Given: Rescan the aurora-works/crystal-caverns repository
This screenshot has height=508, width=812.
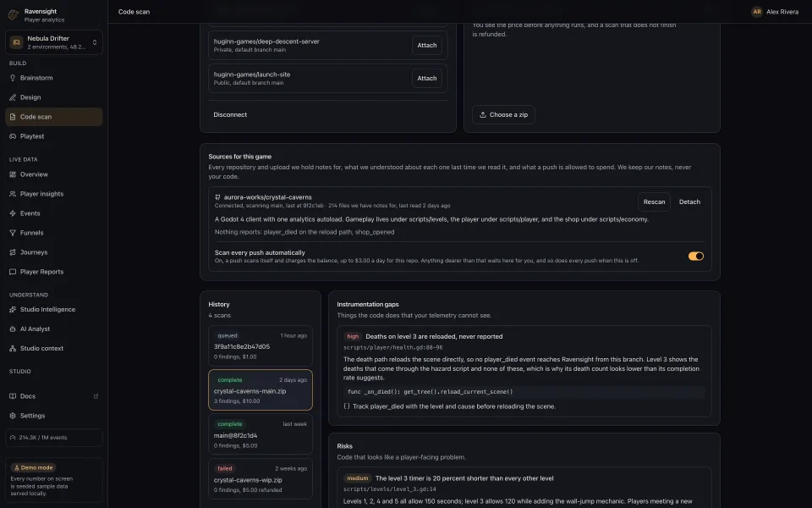Looking at the screenshot, I should 654,202.
